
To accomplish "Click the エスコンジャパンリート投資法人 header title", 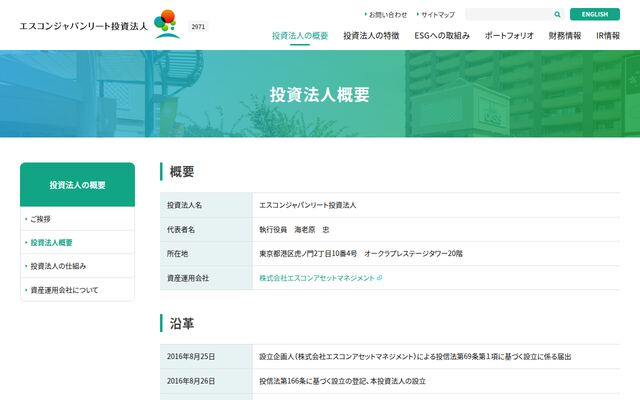I will [x=83, y=26].
